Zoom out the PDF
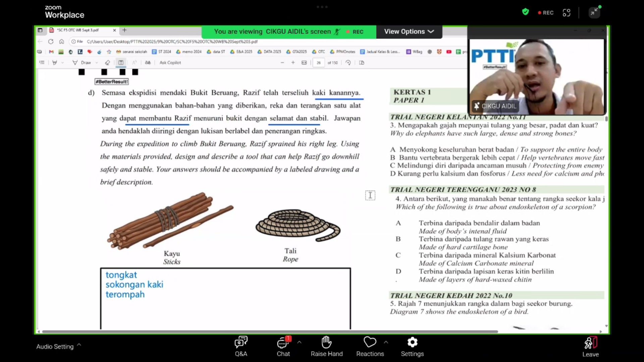Viewport: 644px width, 362px height. (282, 63)
